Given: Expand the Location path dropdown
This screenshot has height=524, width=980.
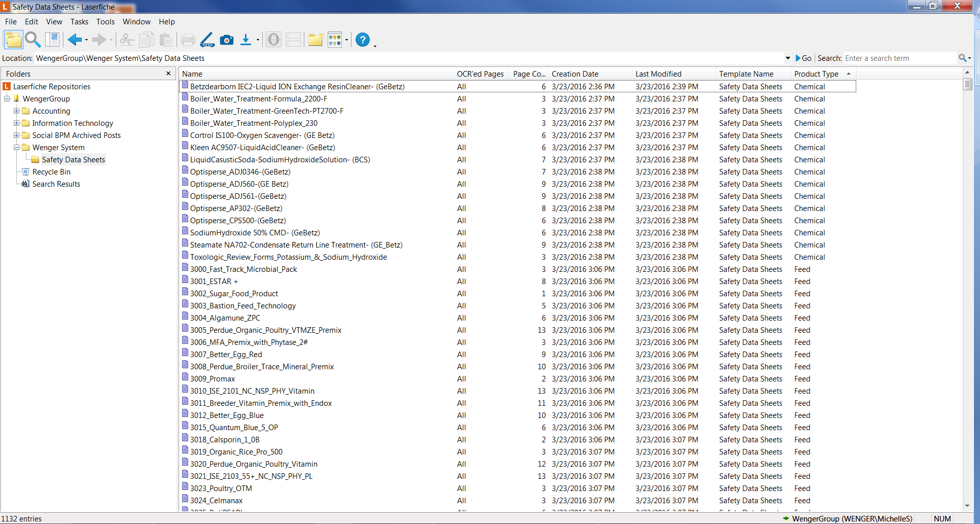Looking at the screenshot, I should (788, 58).
